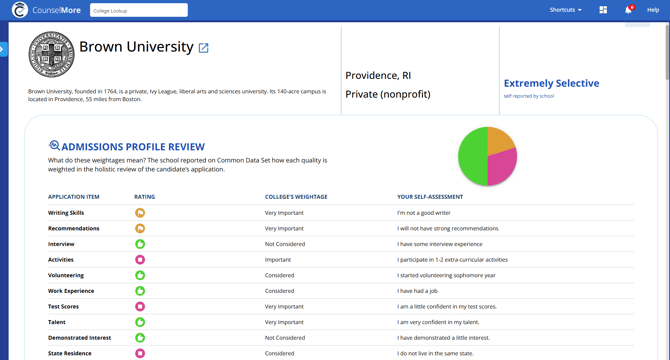Viewport: 670px width, 360px height.
Task: Click the Demonstrated Interest rating icon
Action: tap(140, 337)
